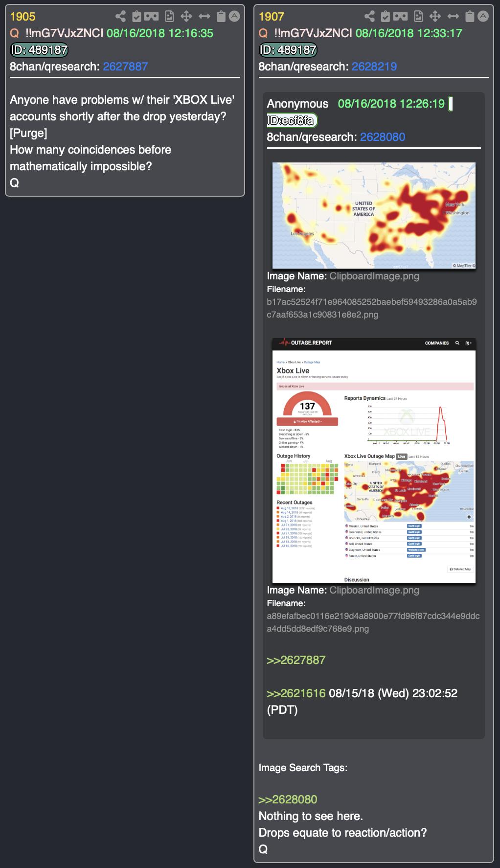Click the first ClipboardImage.png image name

pyautogui.click(x=374, y=276)
